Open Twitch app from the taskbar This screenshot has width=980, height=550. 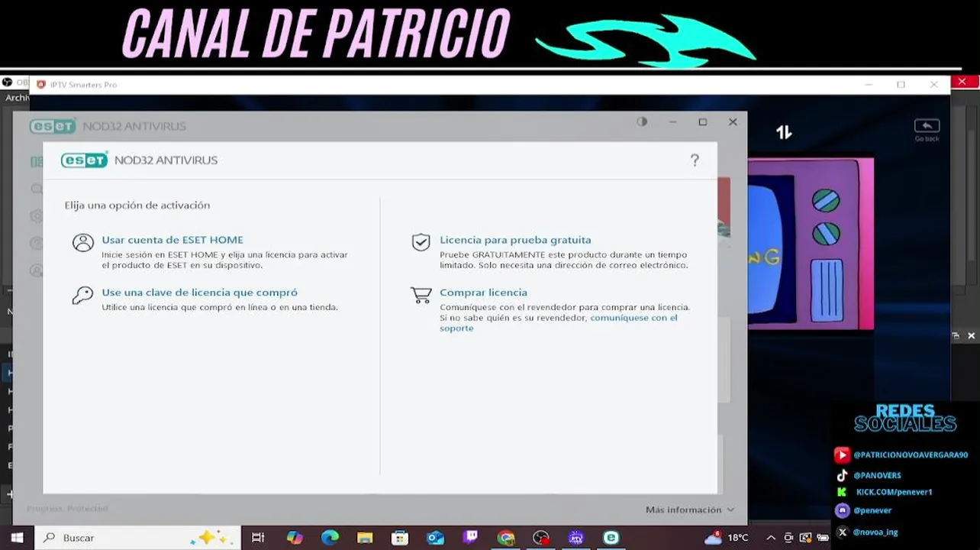pyautogui.click(x=471, y=538)
